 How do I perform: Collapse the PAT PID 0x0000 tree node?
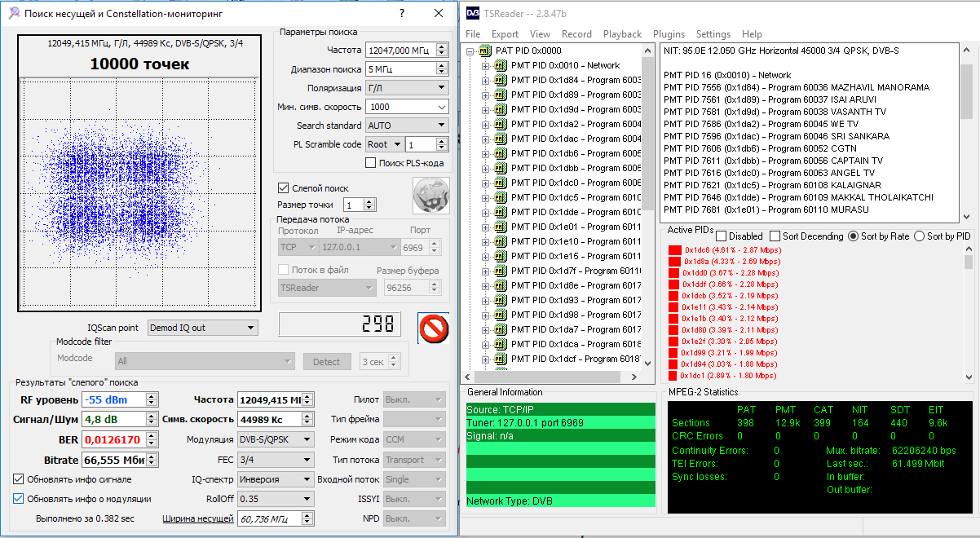[471, 51]
